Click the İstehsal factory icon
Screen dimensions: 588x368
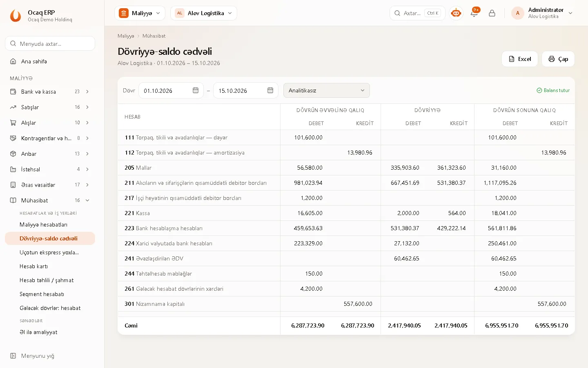tap(13, 169)
